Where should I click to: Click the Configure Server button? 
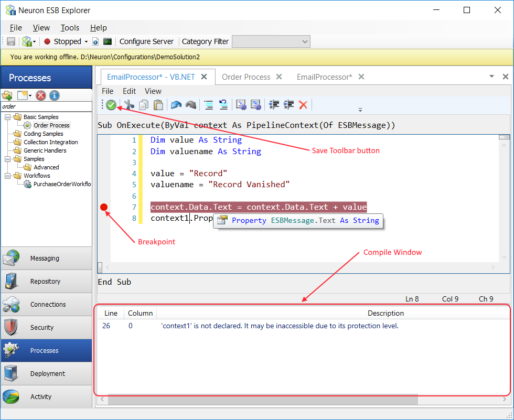pos(146,41)
